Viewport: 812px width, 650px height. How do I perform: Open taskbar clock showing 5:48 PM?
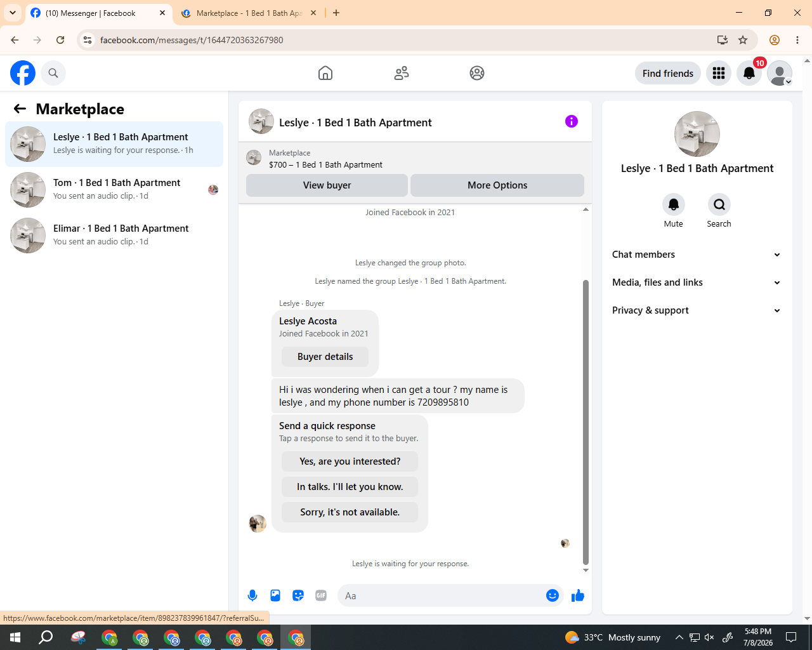pos(758,637)
